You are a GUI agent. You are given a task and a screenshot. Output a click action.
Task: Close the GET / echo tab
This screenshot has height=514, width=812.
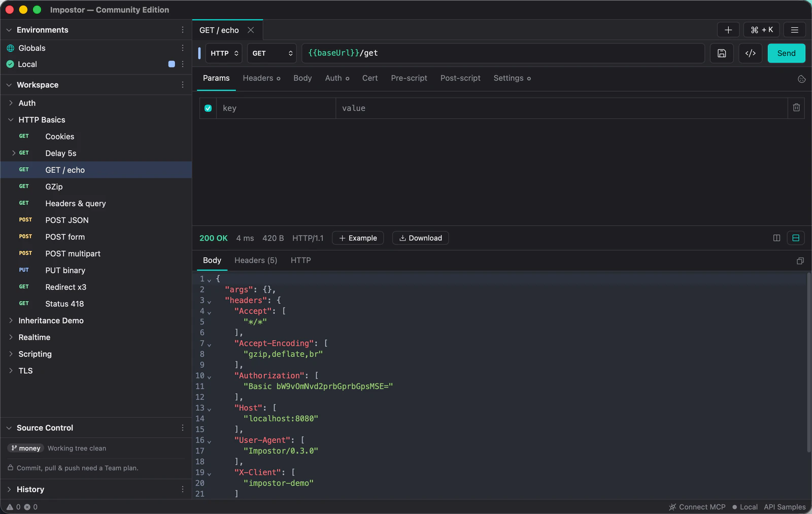[251, 30]
